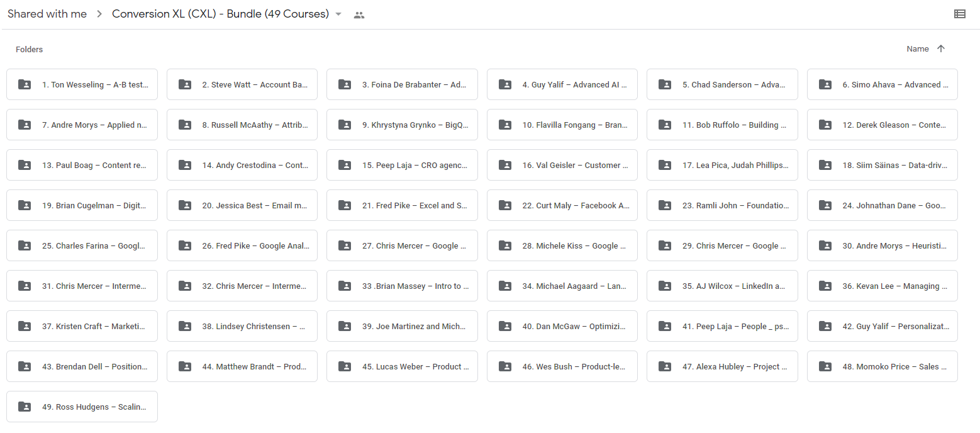Select 24. Johnathan Dane folder name
This screenshot has height=433, width=980.
895,206
